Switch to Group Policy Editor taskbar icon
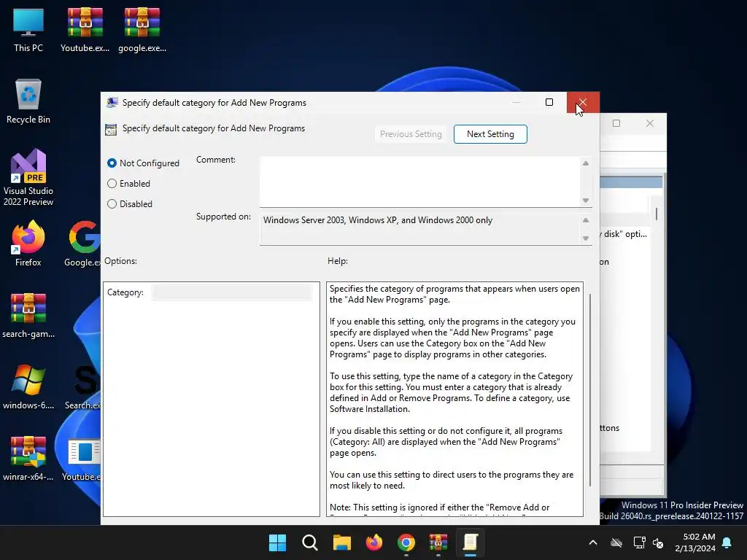 pyautogui.click(x=471, y=542)
